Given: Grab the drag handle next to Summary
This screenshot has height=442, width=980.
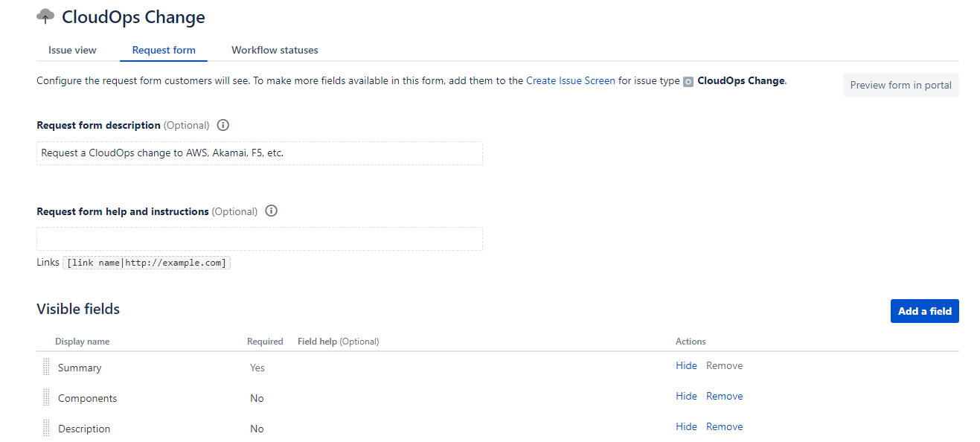Looking at the screenshot, I should coord(45,366).
